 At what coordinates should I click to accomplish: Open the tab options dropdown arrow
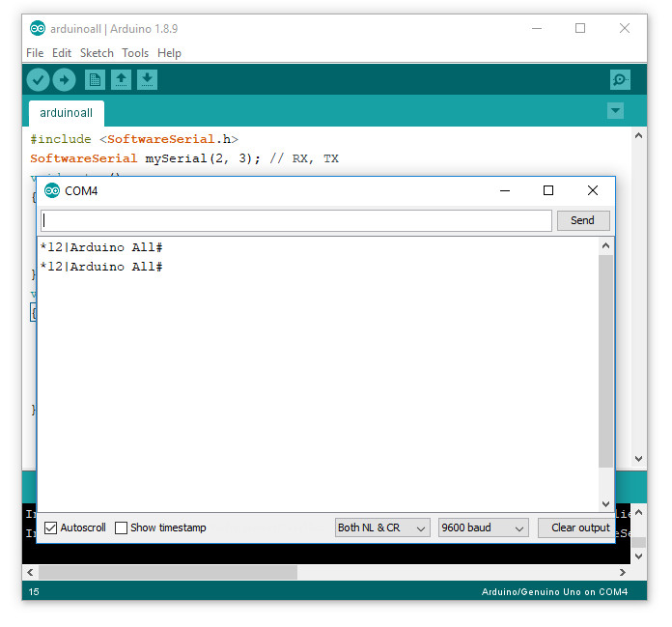pos(615,111)
